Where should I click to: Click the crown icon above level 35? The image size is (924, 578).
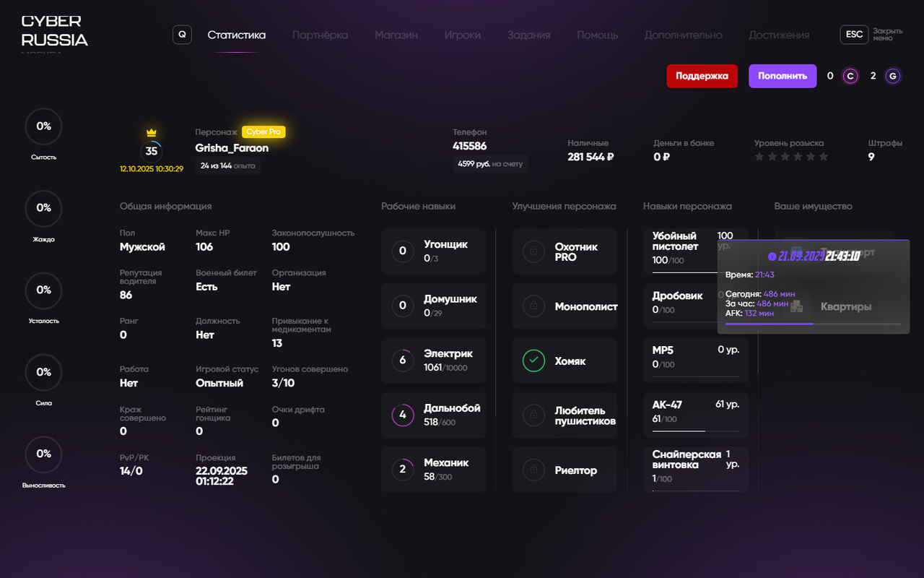point(152,133)
